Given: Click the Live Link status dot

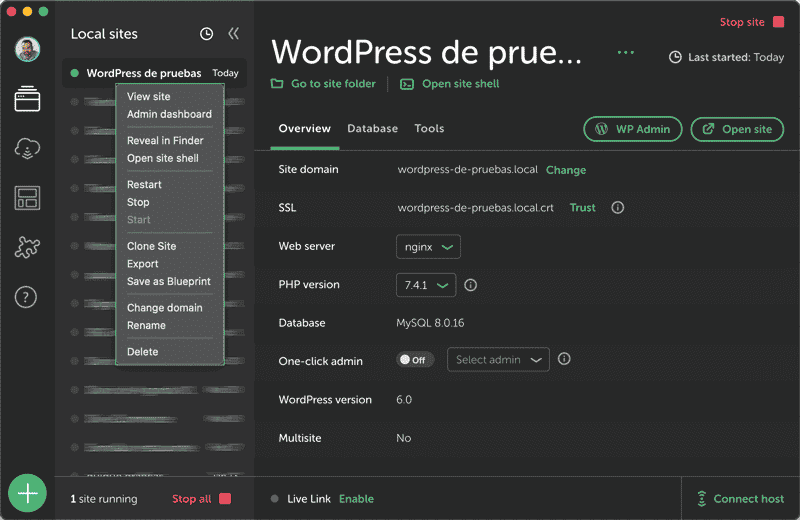Looking at the screenshot, I should pos(274,499).
